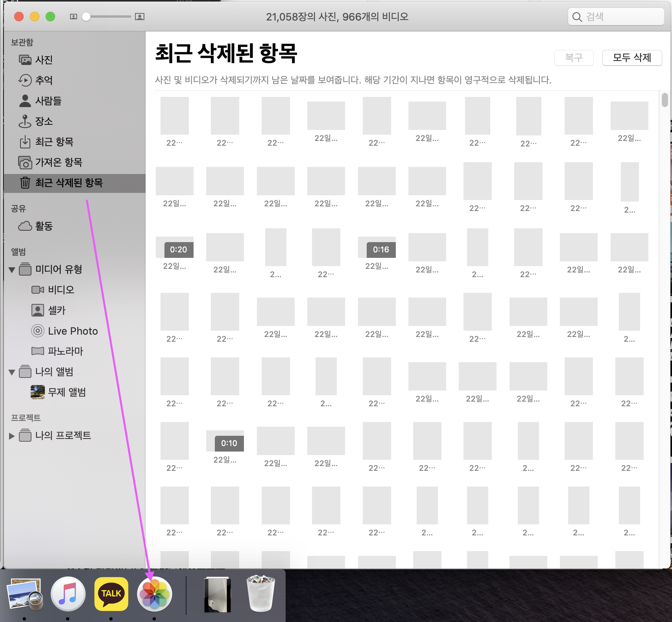Click the Delete All (모두 삭제) button

(x=632, y=58)
